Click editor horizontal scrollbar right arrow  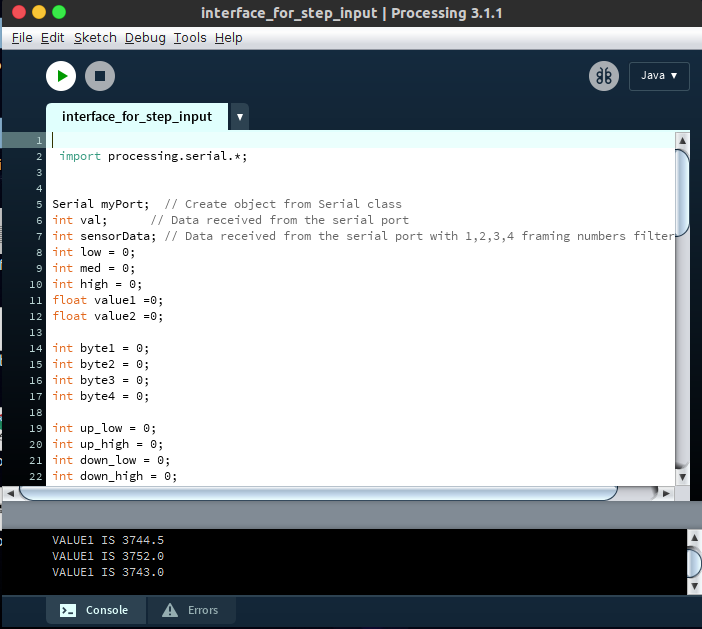coord(666,494)
